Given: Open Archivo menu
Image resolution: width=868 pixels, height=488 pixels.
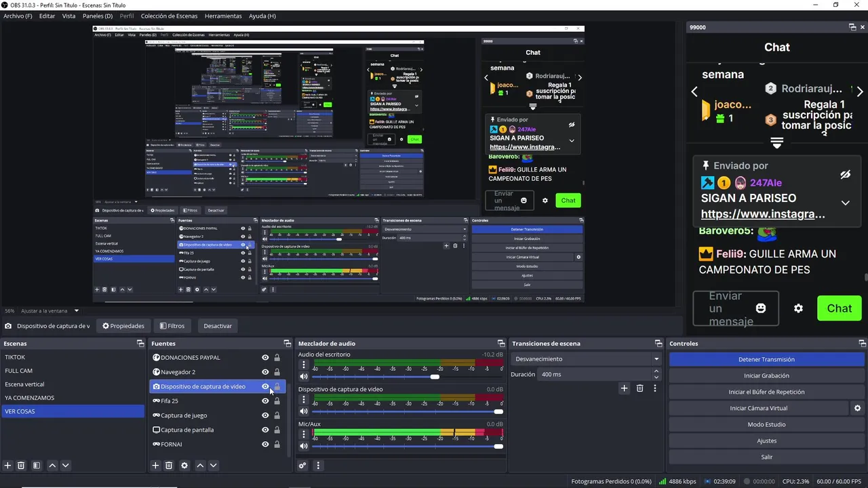Looking at the screenshot, I should pyautogui.click(x=18, y=16).
